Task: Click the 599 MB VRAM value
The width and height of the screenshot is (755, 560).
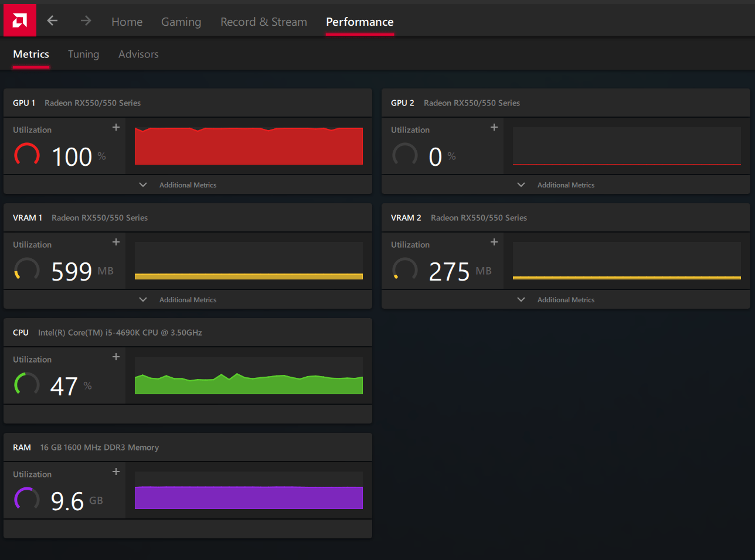Action: (83, 271)
